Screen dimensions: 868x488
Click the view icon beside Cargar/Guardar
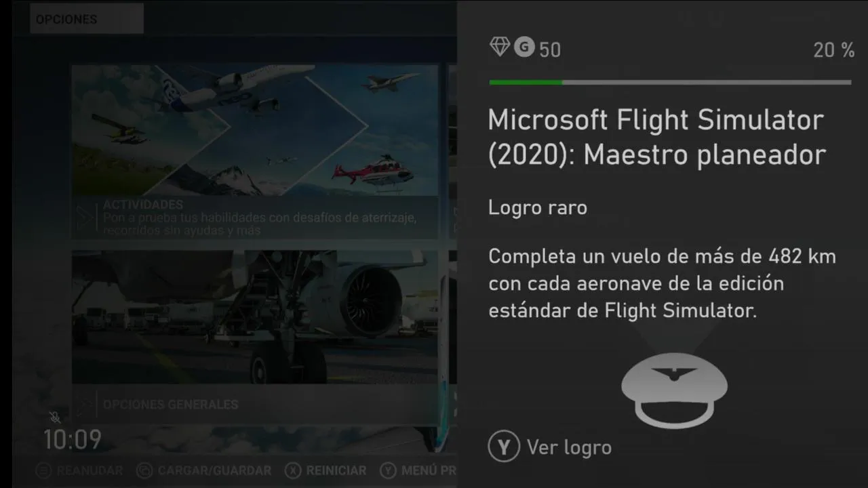click(x=144, y=470)
